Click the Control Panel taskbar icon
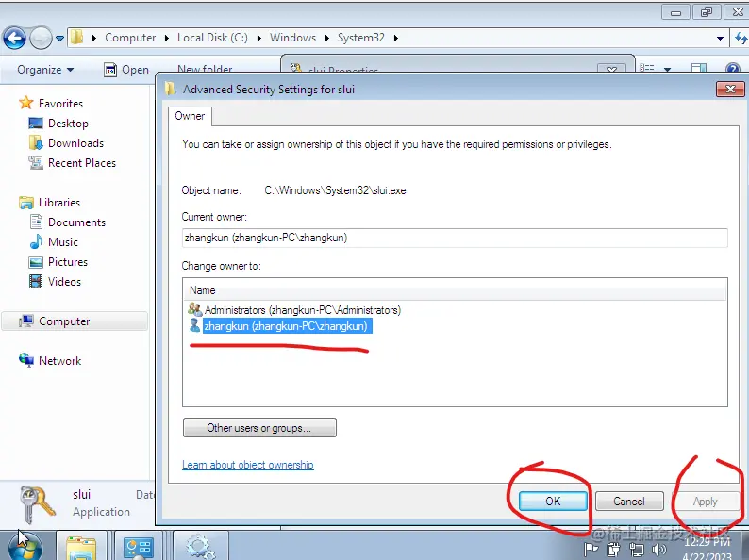 (139, 547)
